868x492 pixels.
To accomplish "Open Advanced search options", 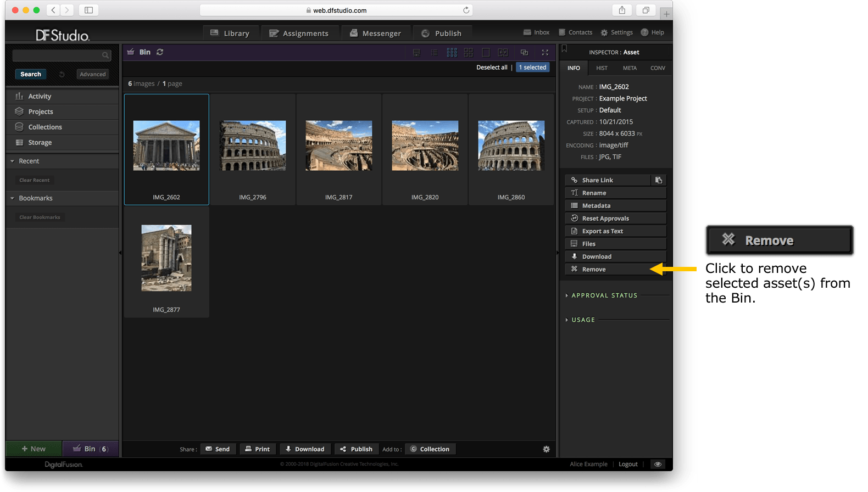I will [x=93, y=74].
